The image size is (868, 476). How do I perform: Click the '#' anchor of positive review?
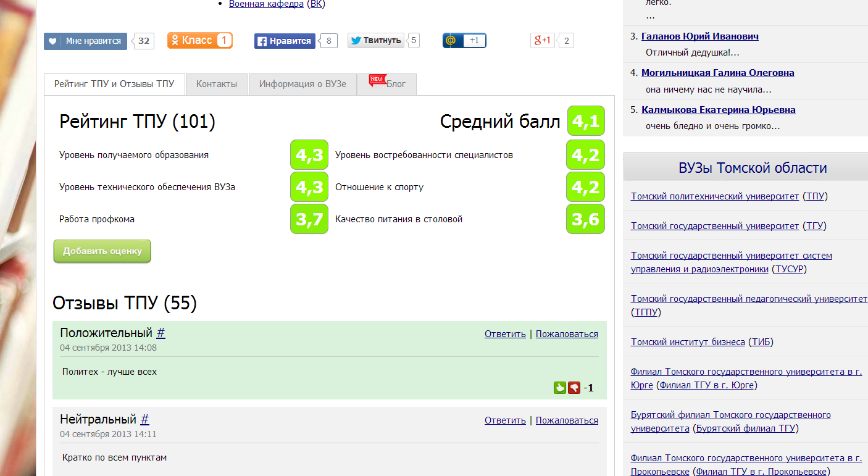pos(161,333)
